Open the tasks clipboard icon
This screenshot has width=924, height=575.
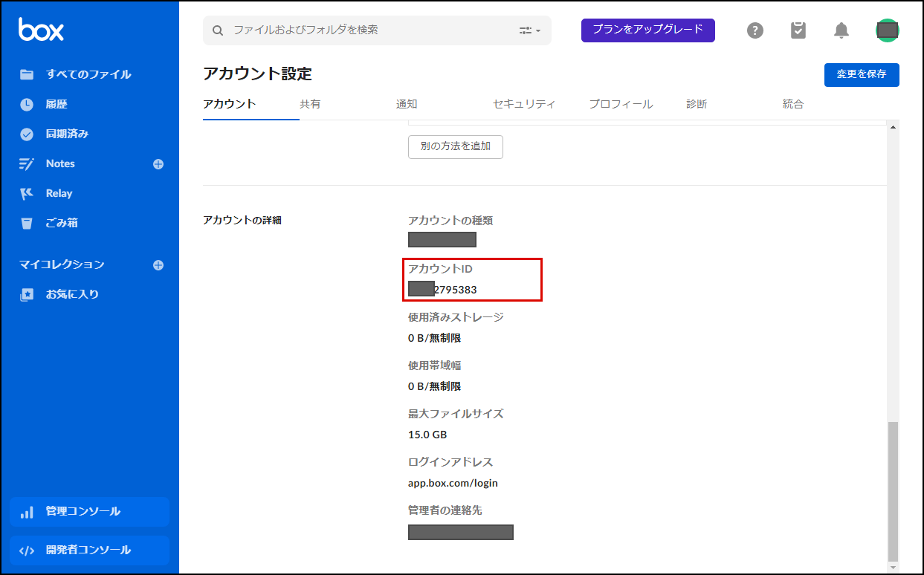[x=798, y=30]
